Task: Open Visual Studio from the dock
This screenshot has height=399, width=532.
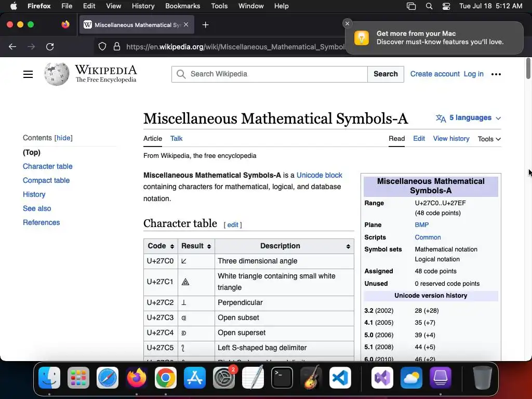Action: 382,378
